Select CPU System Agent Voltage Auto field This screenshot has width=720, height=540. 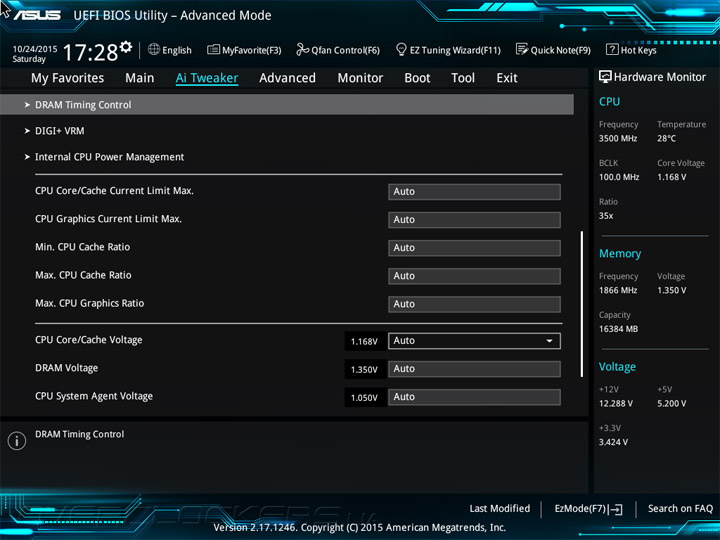pyautogui.click(x=474, y=397)
